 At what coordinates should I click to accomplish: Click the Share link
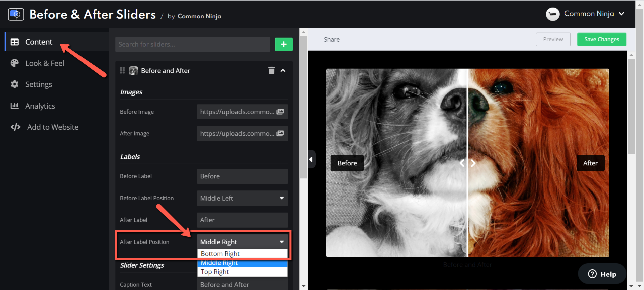click(x=332, y=39)
